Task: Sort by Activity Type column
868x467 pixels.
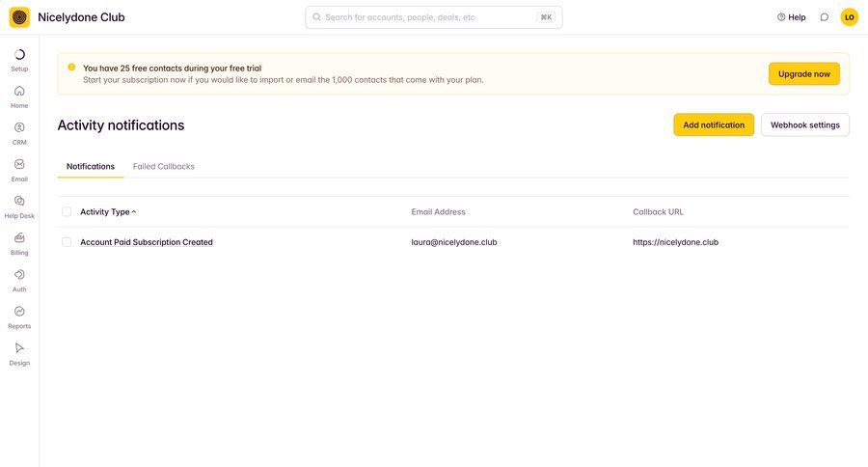Action: [x=108, y=211]
